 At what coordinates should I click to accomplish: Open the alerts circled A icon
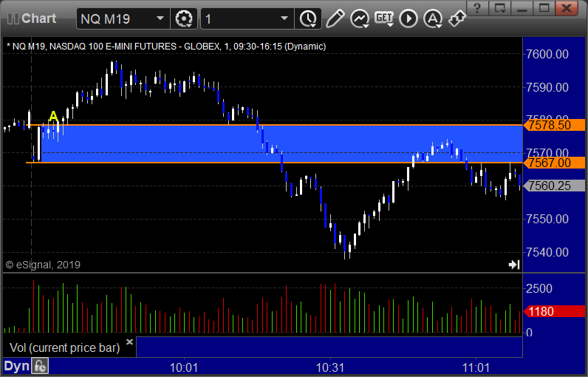pos(433,18)
